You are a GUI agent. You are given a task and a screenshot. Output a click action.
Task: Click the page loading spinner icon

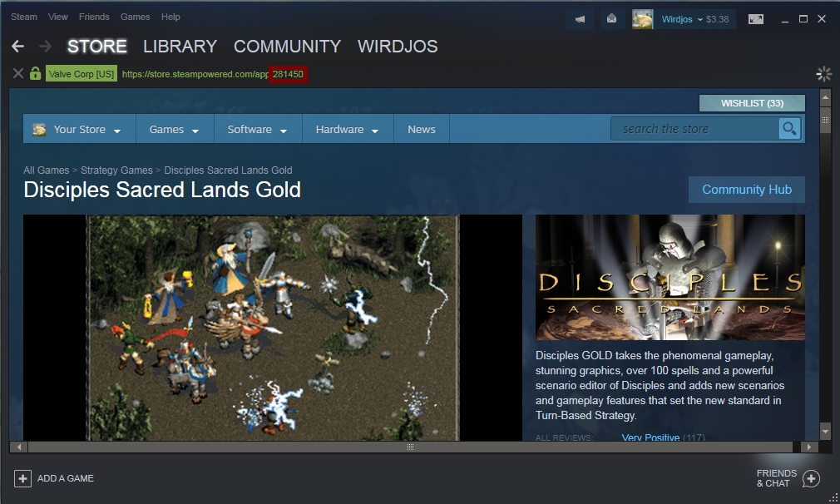823,74
